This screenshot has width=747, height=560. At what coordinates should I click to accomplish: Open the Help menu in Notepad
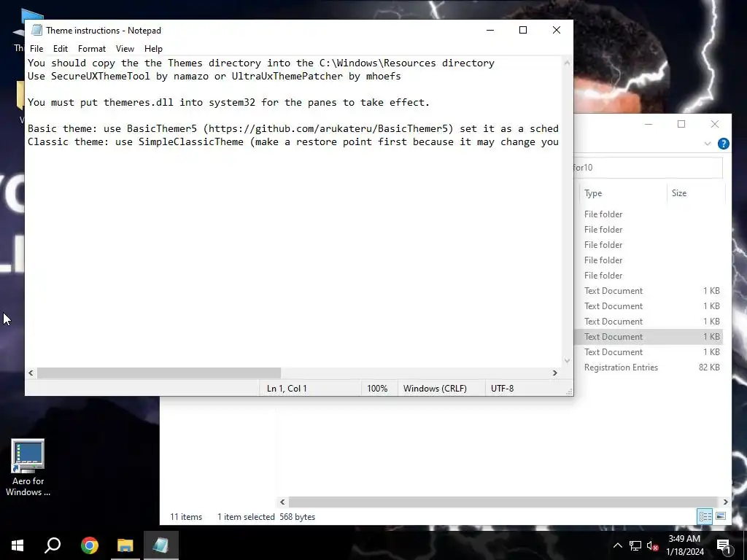[153, 49]
